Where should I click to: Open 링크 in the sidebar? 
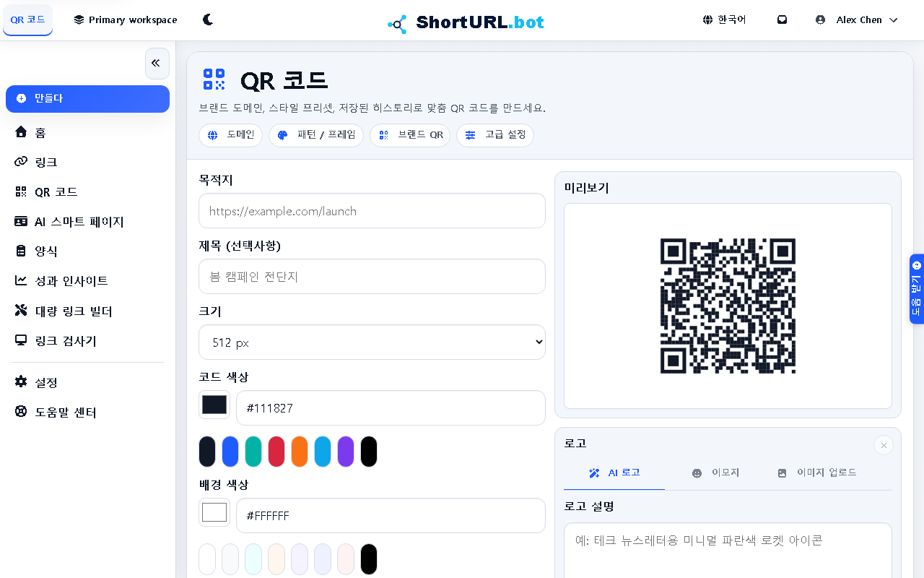tap(87, 162)
